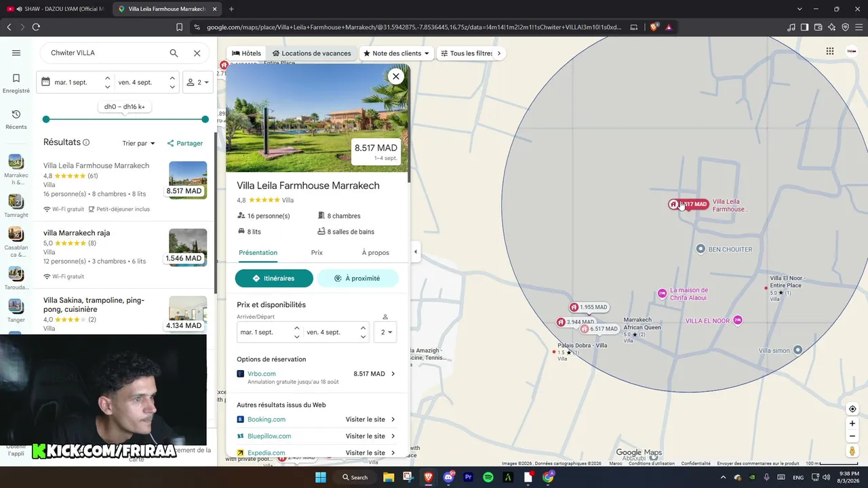Open Brave Shields icon
Screen dimensions: 868x488
(654, 27)
